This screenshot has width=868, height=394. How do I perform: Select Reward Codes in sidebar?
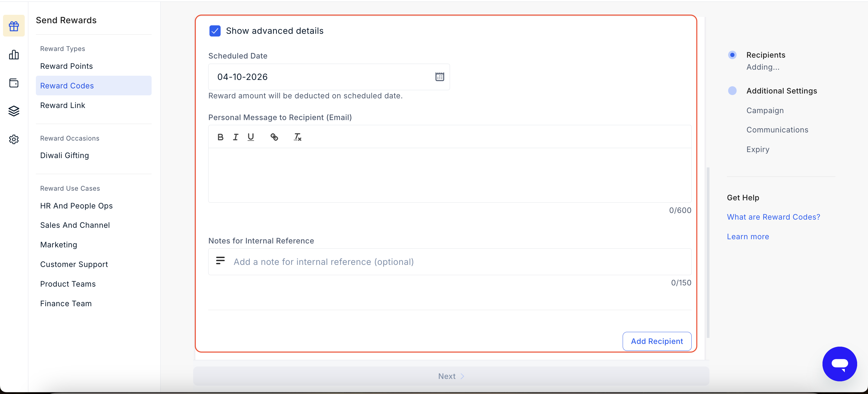(94, 86)
